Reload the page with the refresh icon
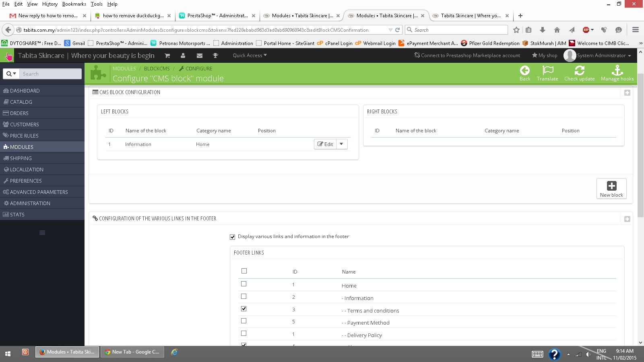The height and width of the screenshot is (362, 644). click(x=397, y=30)
